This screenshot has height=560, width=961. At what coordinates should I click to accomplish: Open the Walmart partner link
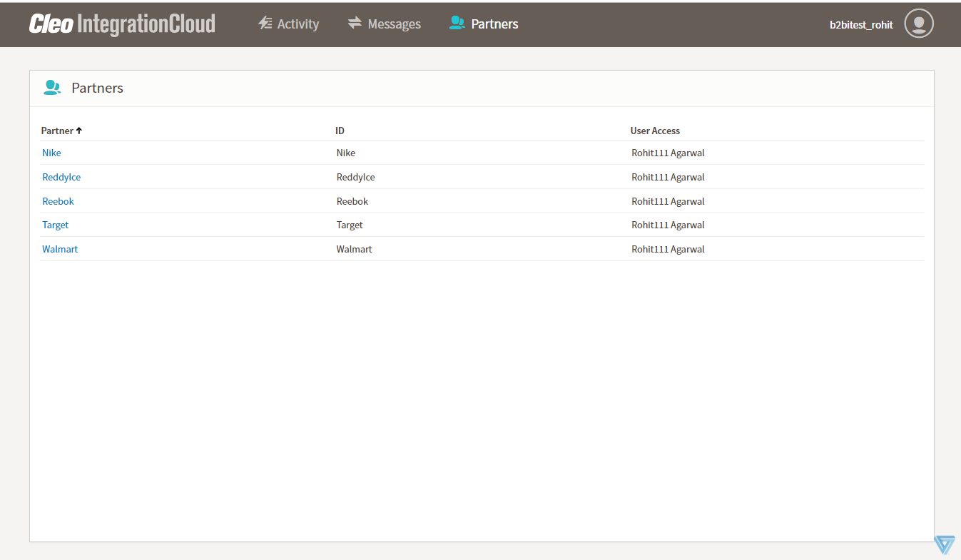tap(60, 249)
